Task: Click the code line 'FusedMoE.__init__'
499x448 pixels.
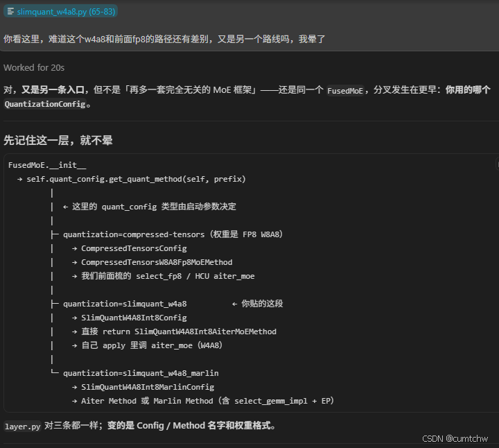Action: (47, 165)
